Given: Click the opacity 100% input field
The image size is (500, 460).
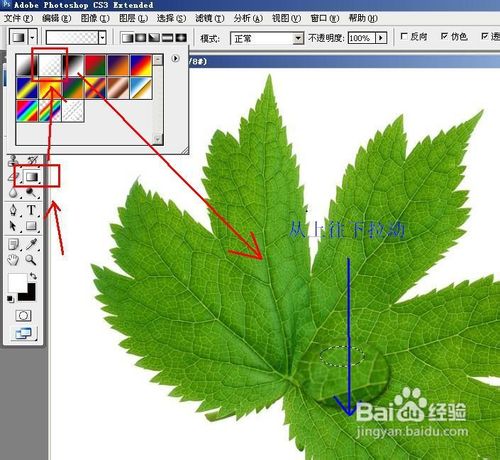Looking at the screenshot, I should 361,38.
